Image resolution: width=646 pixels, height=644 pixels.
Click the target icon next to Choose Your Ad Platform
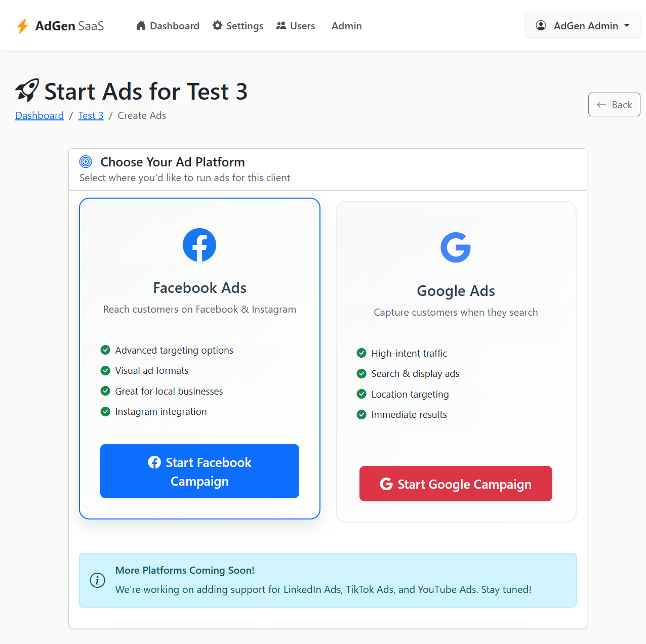point(86,162)
